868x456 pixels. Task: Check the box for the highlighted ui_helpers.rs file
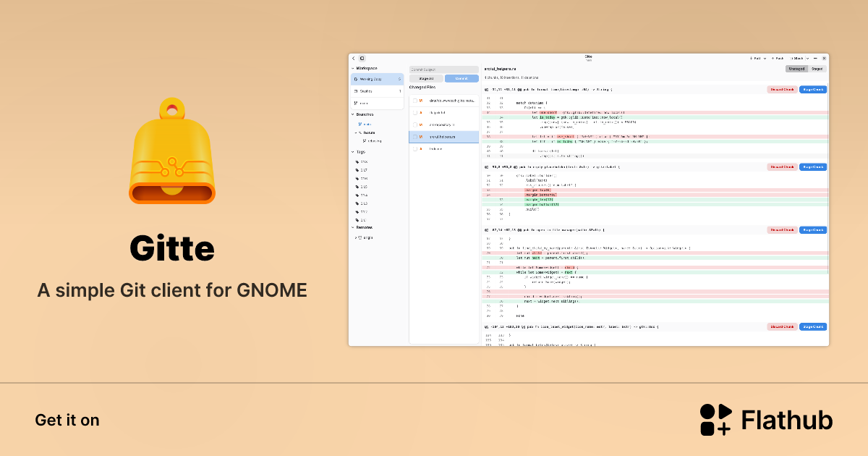pyautogui.click(x=415, y=136)
